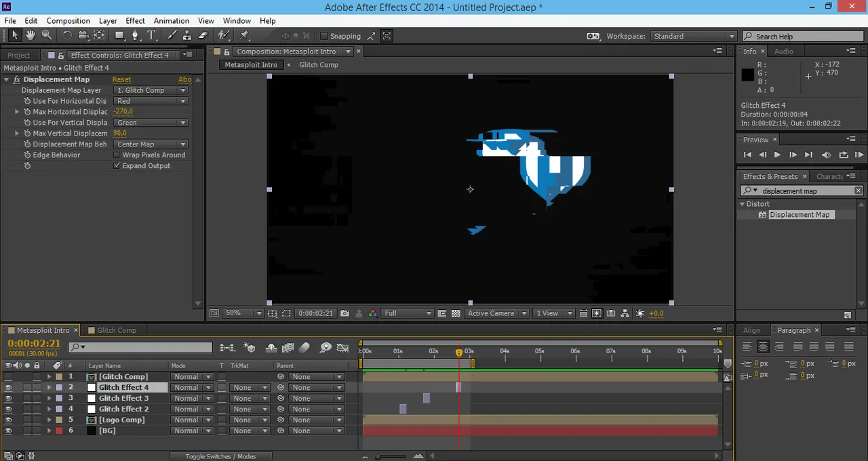The image size is (868, 461).
Task: Hide the Glitch Effect 3 layer
Action: 8,399
